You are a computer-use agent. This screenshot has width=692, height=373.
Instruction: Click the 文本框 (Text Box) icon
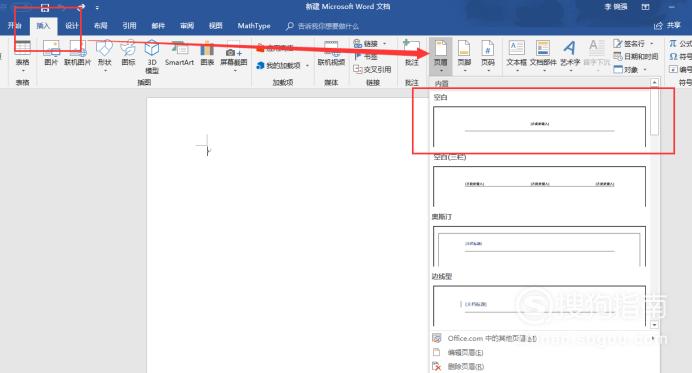[x=516, y=56]
